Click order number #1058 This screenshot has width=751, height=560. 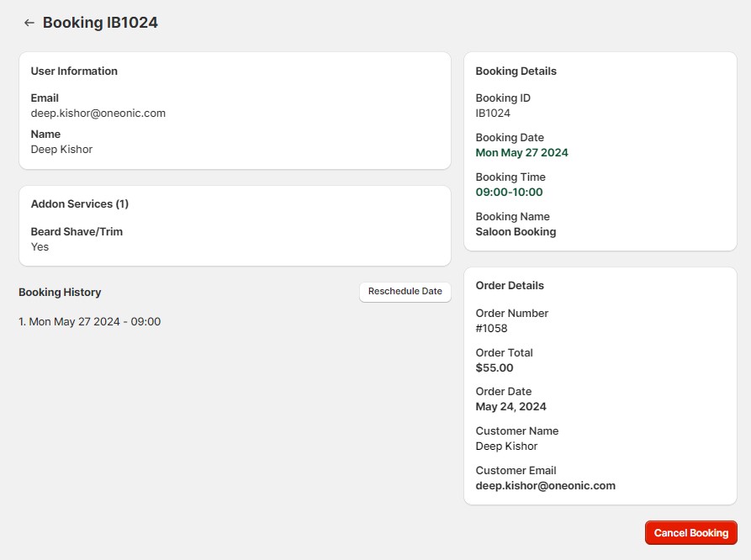coord(492,329)
